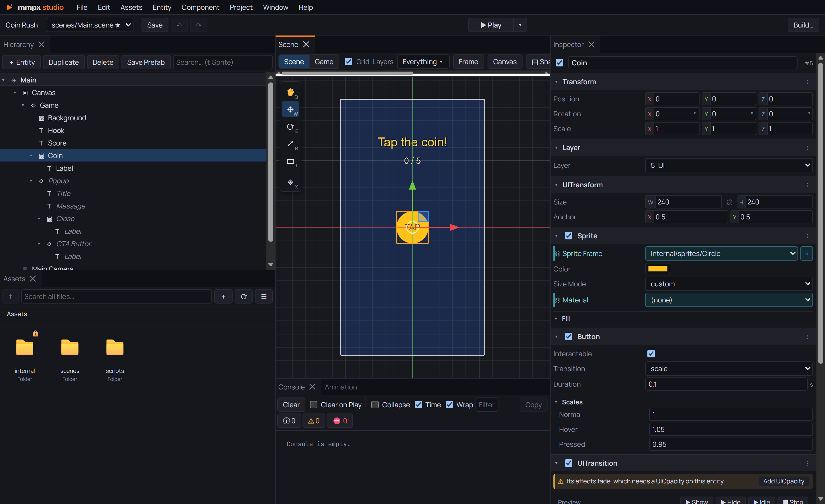Toggle the Grid checkbox
Viewport: 825px width, 504px height.
(349, 62)
